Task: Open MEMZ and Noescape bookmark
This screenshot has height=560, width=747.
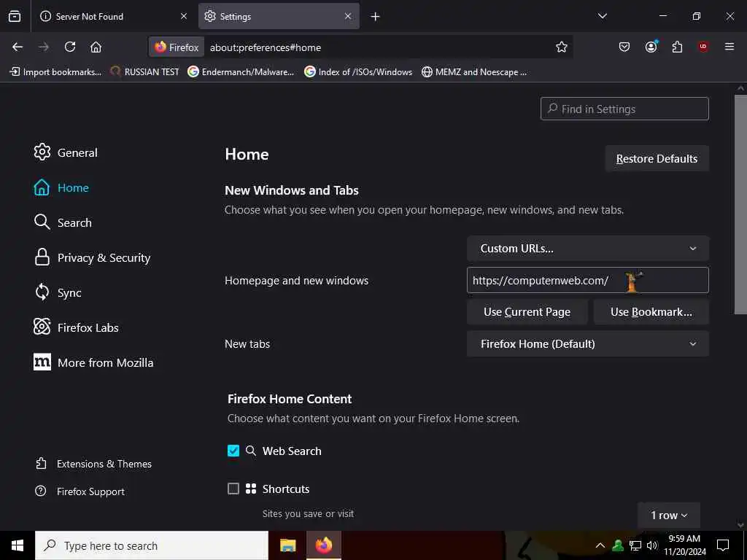Action: point(474,72)
